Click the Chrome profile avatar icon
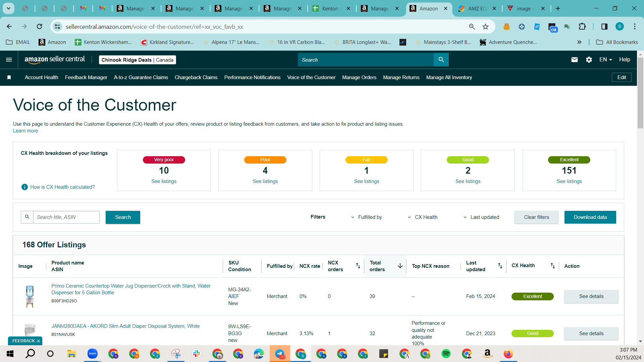This screenshot has height=362, width=644. coord(620,26)
